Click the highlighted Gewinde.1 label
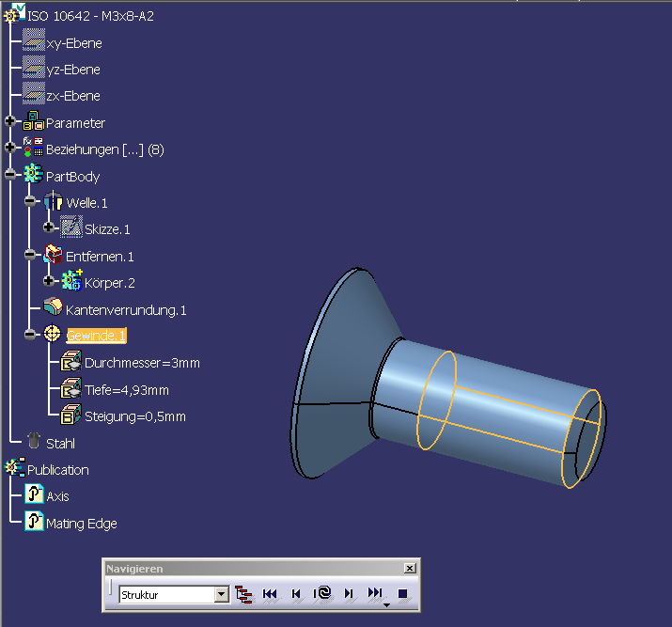 tap(97, 336)
